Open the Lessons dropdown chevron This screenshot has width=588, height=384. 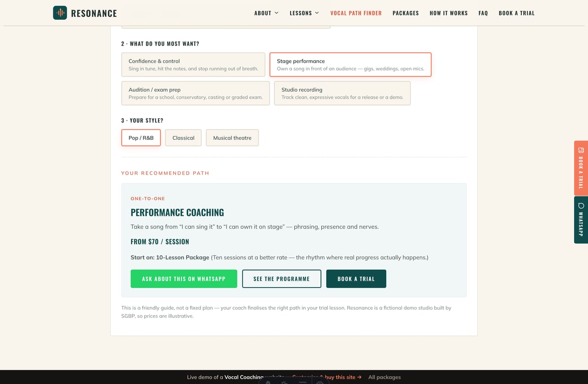click(317, 13)
